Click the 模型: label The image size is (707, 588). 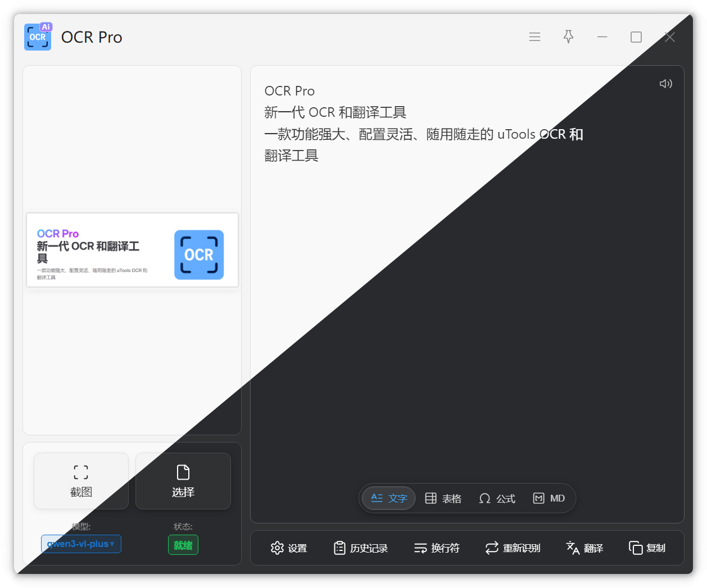click(x=81, y=526)
